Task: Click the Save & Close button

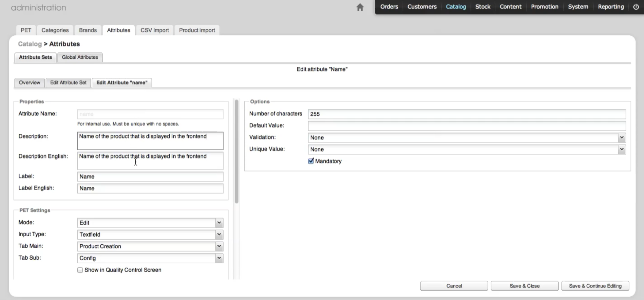Action: (525, 286)
